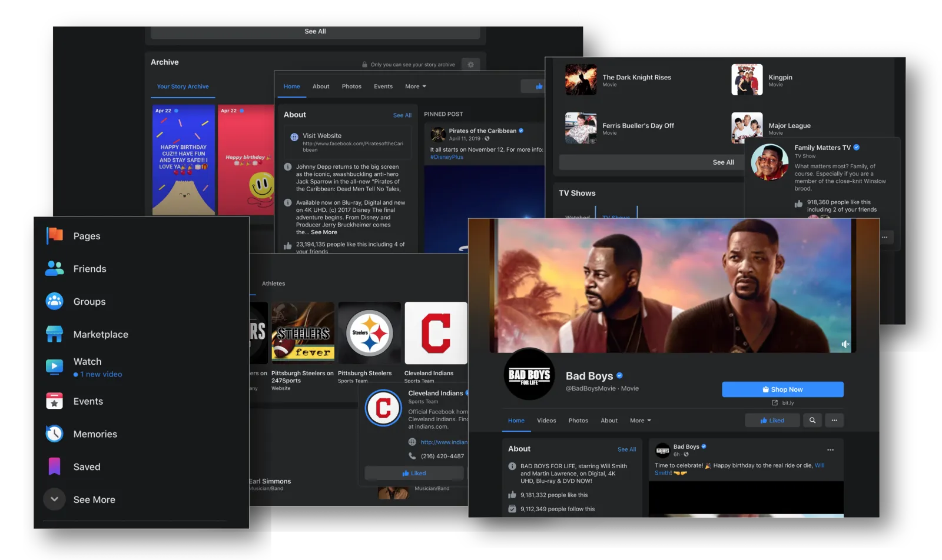Image resolution: width=942 pixels, height=560 pixels.
Task: Click the Friends icon in the sidebar
Action: [x=55, y=268]
